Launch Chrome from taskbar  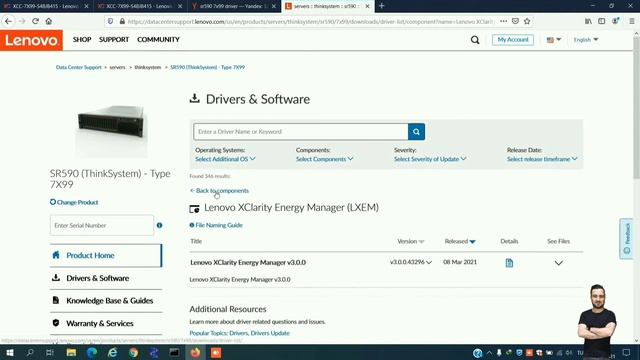coord(133,353)
